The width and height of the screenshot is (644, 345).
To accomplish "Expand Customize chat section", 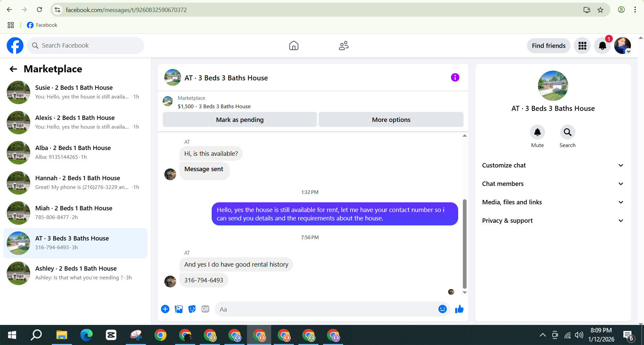I will coord(553,165).
